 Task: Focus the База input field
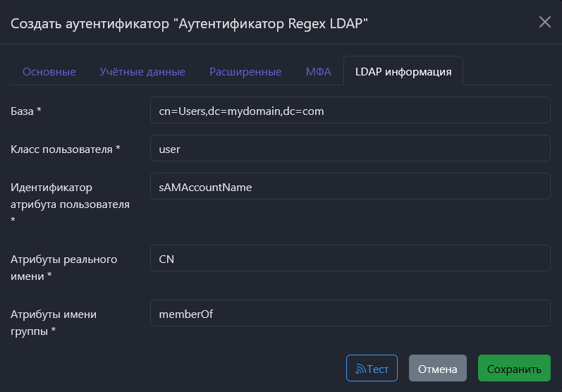350,111
